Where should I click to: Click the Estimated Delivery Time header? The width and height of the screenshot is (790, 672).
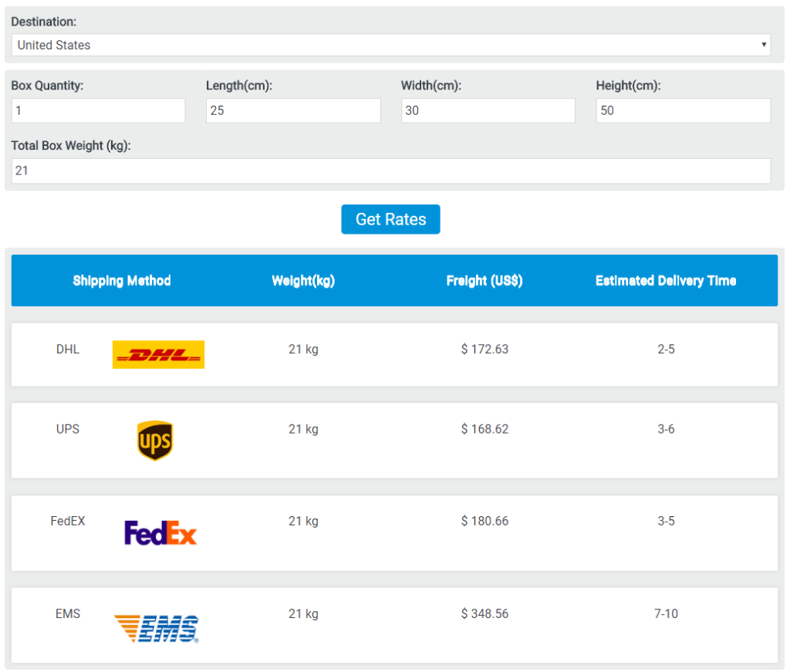[x=666, y=281]
